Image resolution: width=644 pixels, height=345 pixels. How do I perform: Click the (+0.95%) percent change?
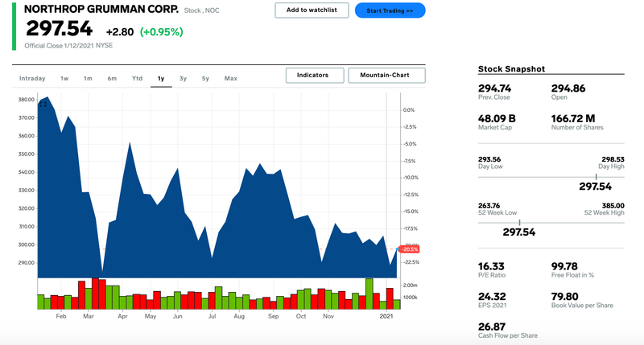[x=162, y=32]
